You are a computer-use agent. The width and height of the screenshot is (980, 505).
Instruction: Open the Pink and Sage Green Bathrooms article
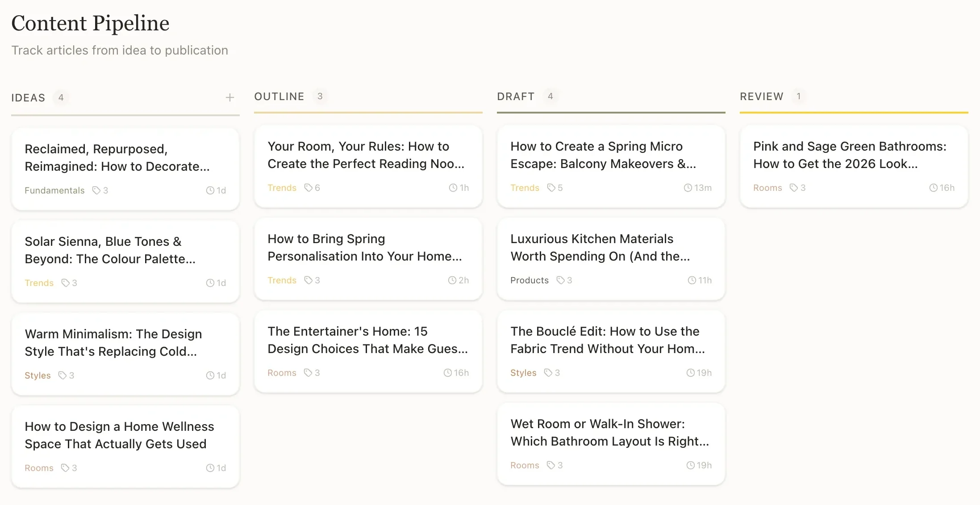[x=854, y=167]
